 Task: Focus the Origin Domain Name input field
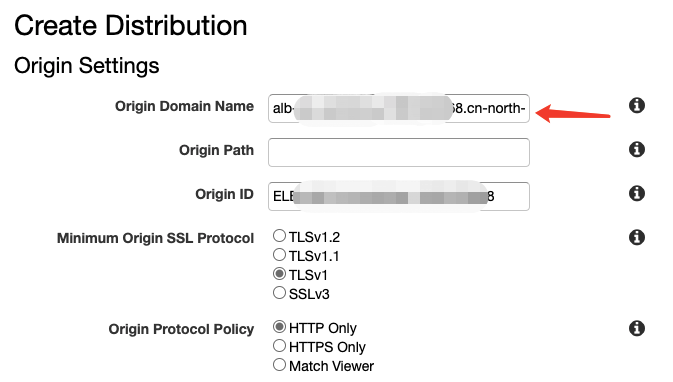[x=399, y=109]
